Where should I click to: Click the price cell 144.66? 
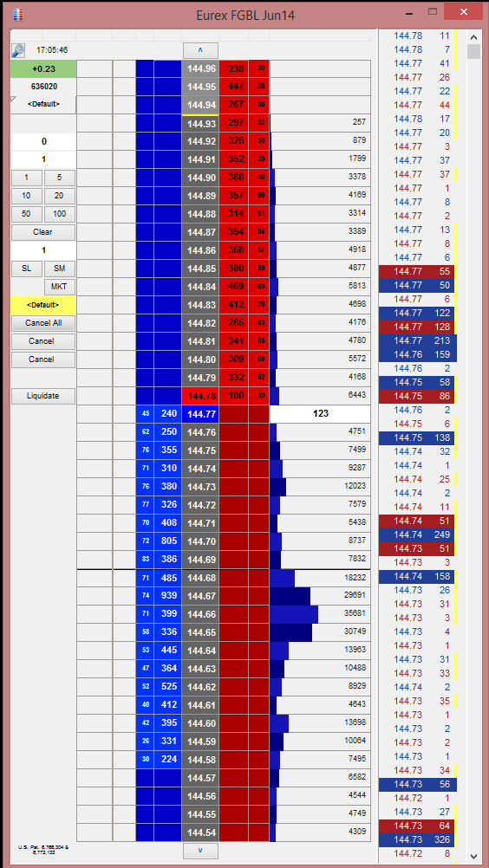(200, 614)
